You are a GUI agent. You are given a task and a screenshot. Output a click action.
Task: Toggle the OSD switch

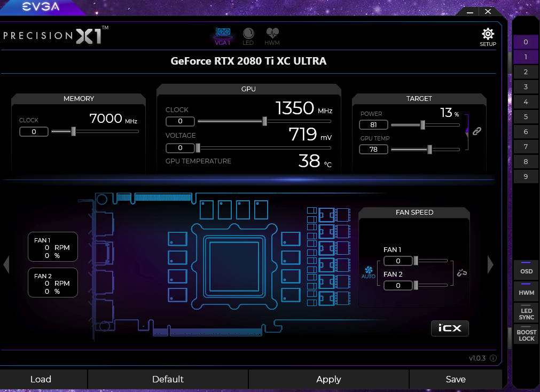(x=526, y=269)
